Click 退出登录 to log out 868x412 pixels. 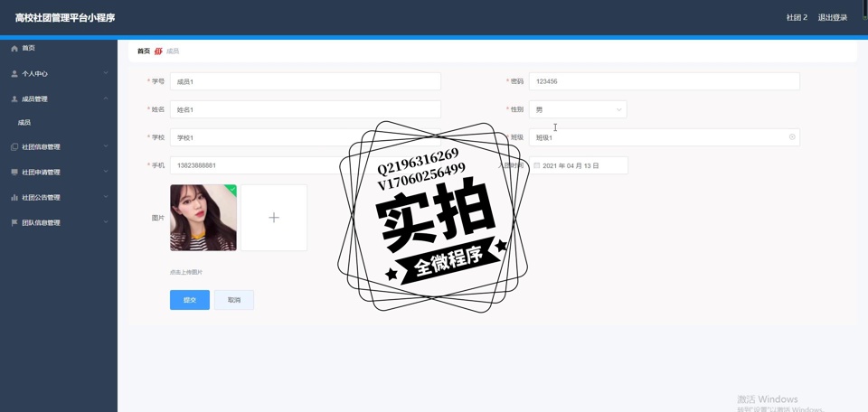tap(832, 17)
